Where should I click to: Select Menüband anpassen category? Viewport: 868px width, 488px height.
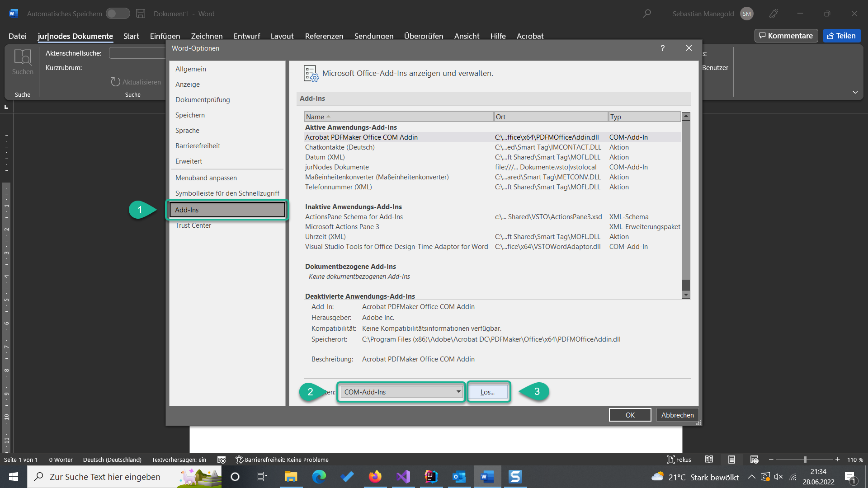coord(206,178)
